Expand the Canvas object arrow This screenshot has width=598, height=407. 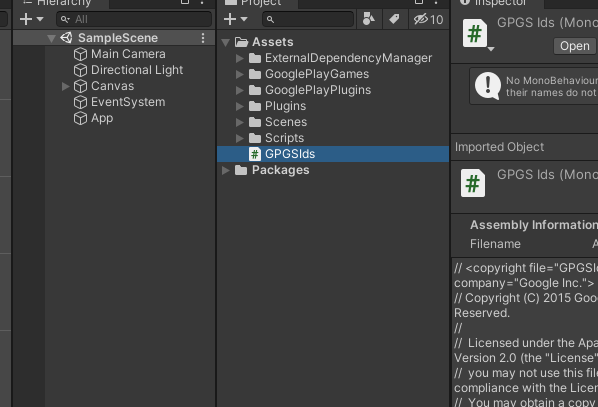point(65,86)
